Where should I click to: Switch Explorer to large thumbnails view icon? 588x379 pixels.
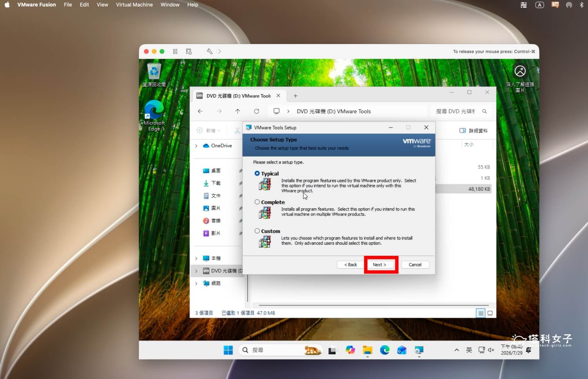[490, 313]
